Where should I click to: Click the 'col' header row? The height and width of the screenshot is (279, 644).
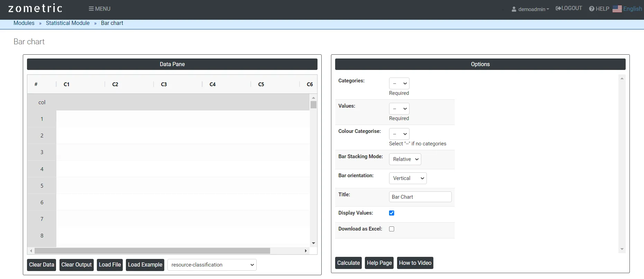pyautogui.click(x=168, y=102)
